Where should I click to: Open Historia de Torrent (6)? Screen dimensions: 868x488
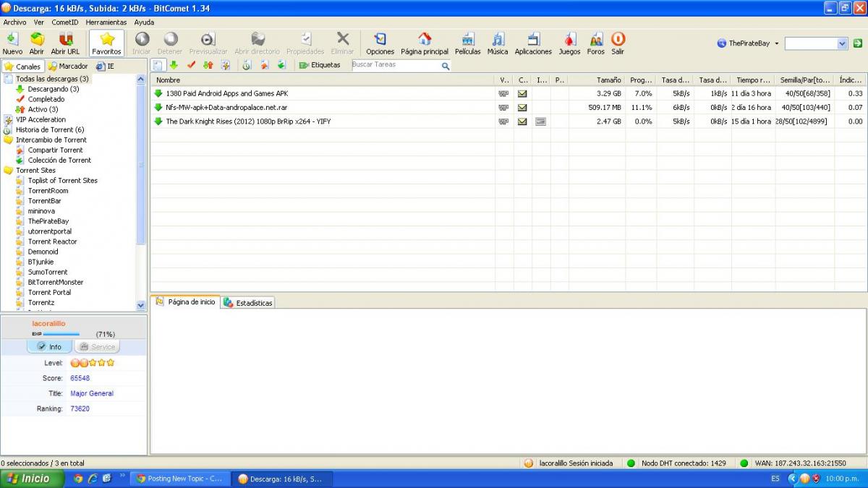50,129
